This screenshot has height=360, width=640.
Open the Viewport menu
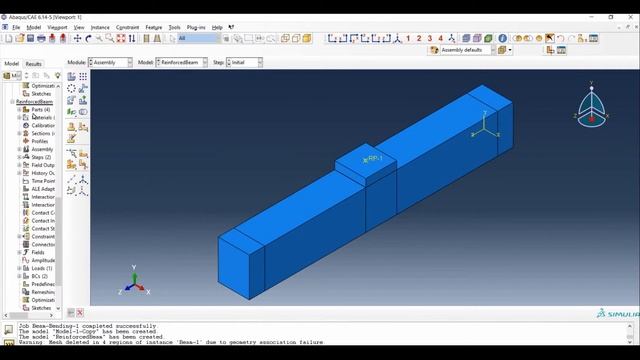click(57, 27)
